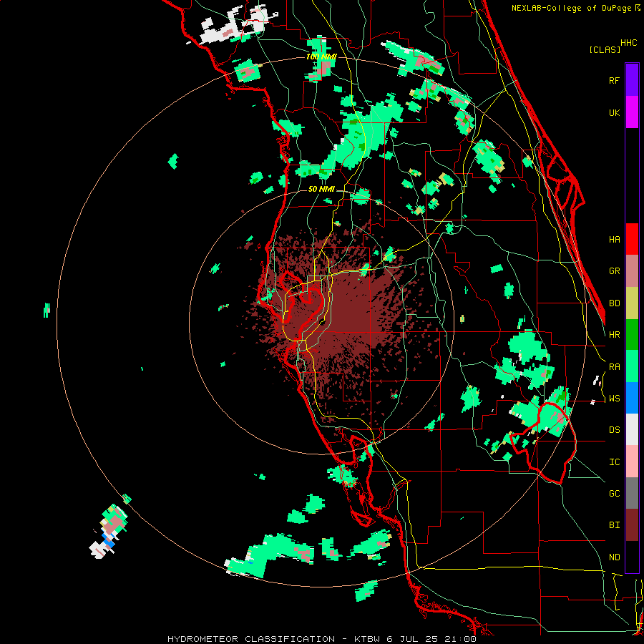644x644 pixels.
Task: Click the BI legend label
Action: [615, 525]
